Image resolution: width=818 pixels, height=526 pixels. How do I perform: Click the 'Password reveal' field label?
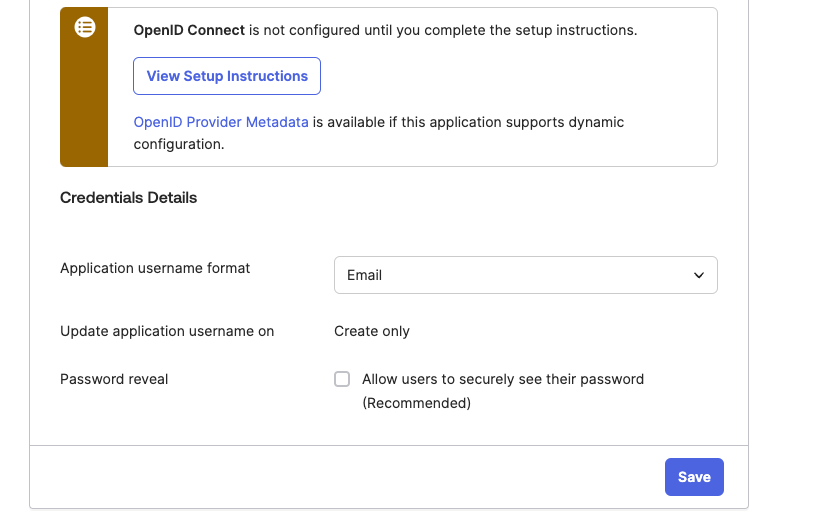coord(114,379)
